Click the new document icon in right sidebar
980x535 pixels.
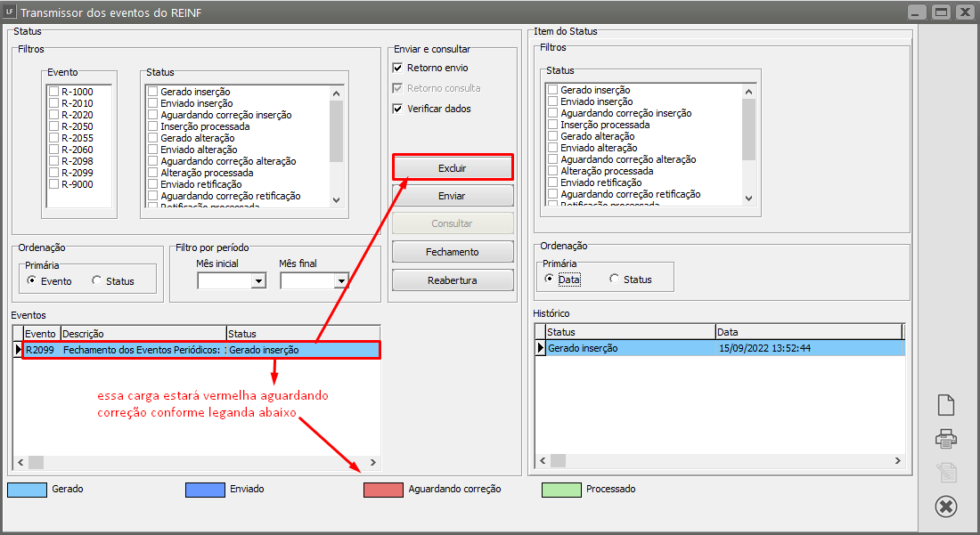945,405
